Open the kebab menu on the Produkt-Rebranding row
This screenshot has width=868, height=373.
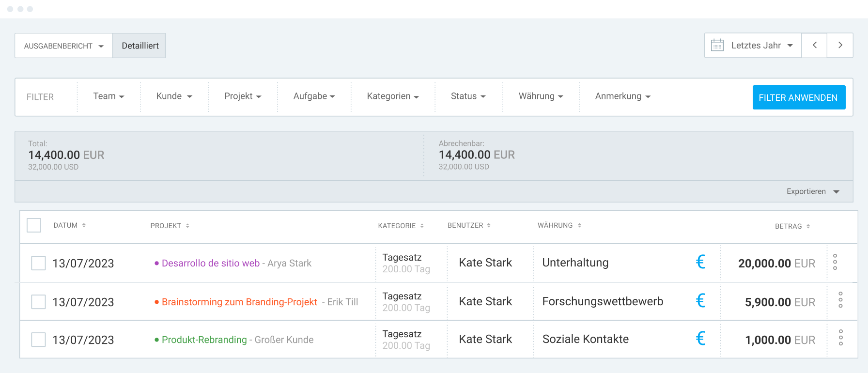[840, 339]
